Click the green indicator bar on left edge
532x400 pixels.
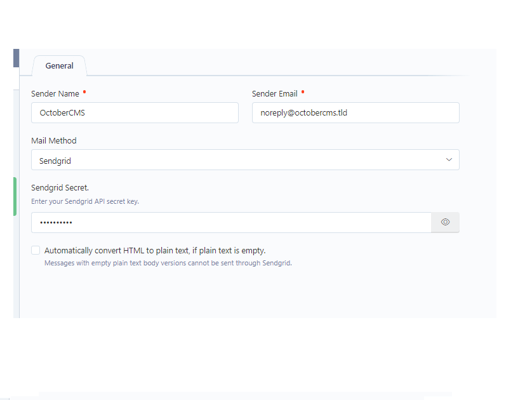(x=15, y=196)
